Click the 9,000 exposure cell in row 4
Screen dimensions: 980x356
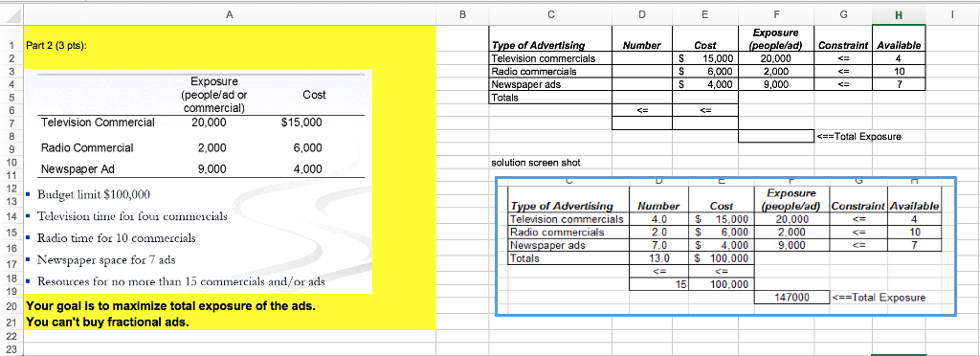pos(775,84)
